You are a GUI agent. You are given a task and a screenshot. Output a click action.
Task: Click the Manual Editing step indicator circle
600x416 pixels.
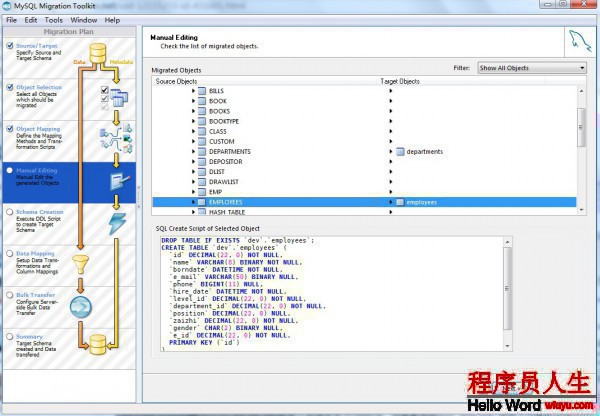[10, 170]
